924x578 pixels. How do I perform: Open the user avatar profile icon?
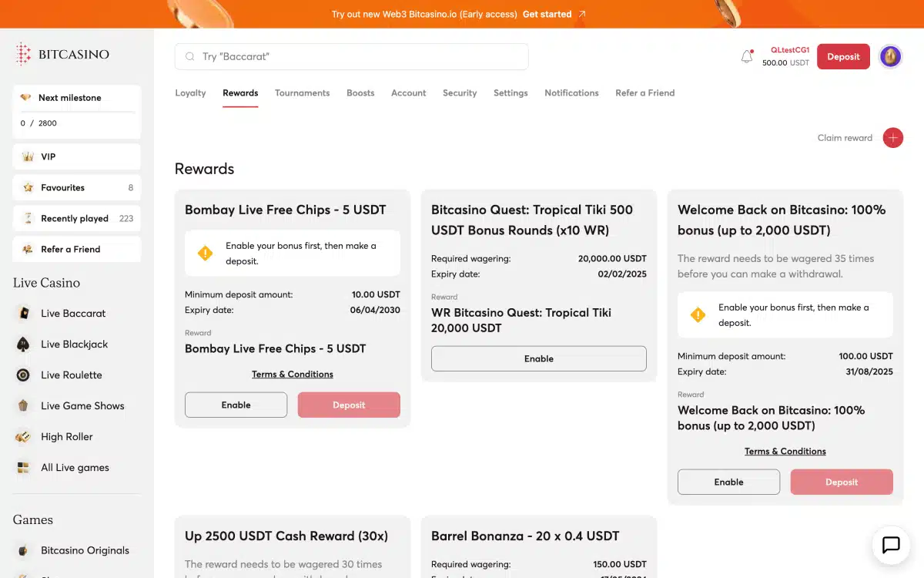click(891, 56)
